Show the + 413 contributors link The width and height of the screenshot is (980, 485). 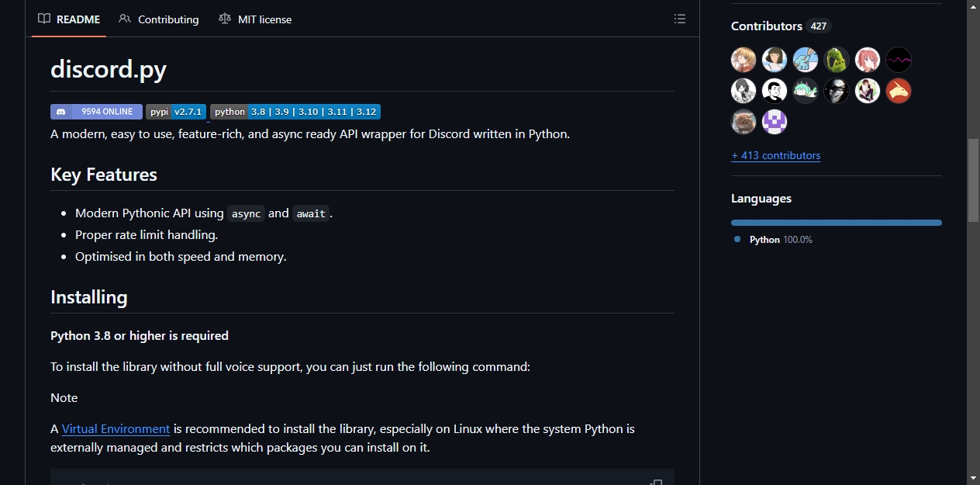pos(775,155)
